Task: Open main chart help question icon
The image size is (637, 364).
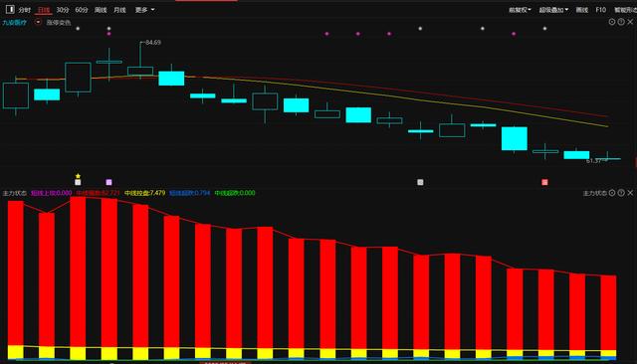Action: pyautogui.click(x=621, y=22)
